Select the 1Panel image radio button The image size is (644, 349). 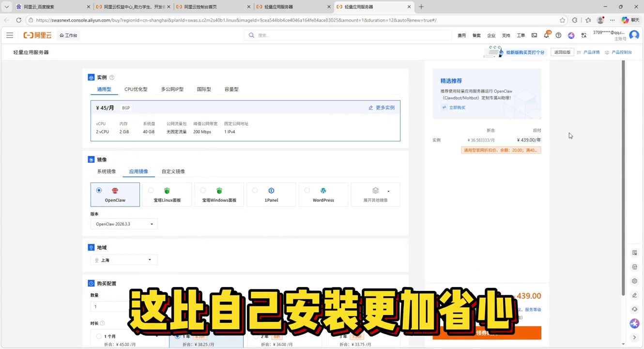[255, 190]
